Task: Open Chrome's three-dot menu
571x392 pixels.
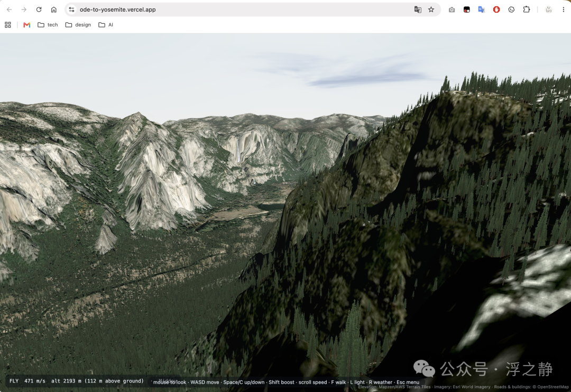Action: point(564,10)
